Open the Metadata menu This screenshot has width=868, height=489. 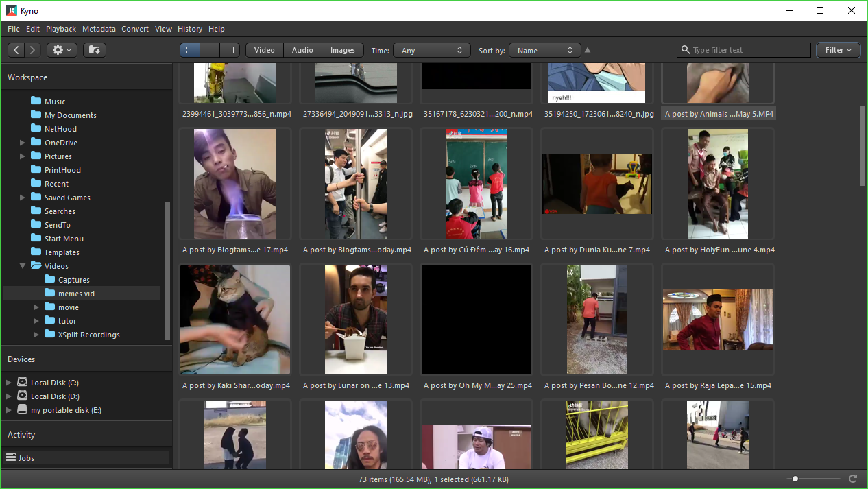(x=99, y=29)
